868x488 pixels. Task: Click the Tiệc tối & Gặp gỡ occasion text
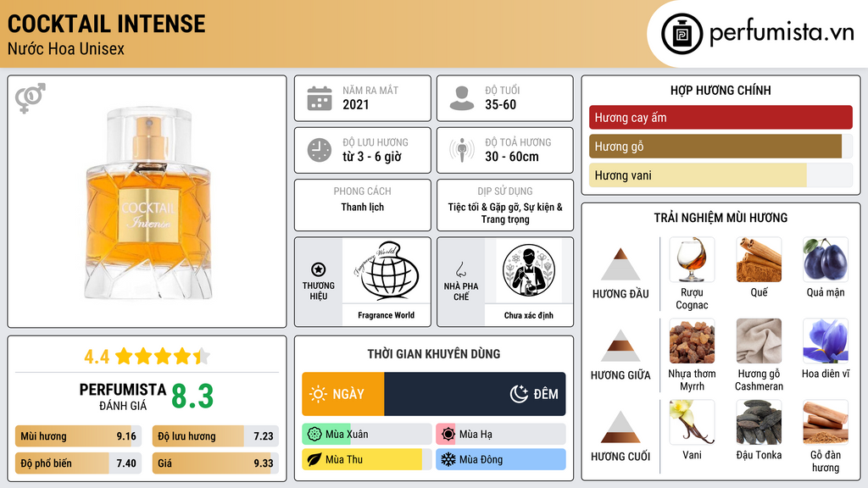pyautogui.click(x=505, y=213)
